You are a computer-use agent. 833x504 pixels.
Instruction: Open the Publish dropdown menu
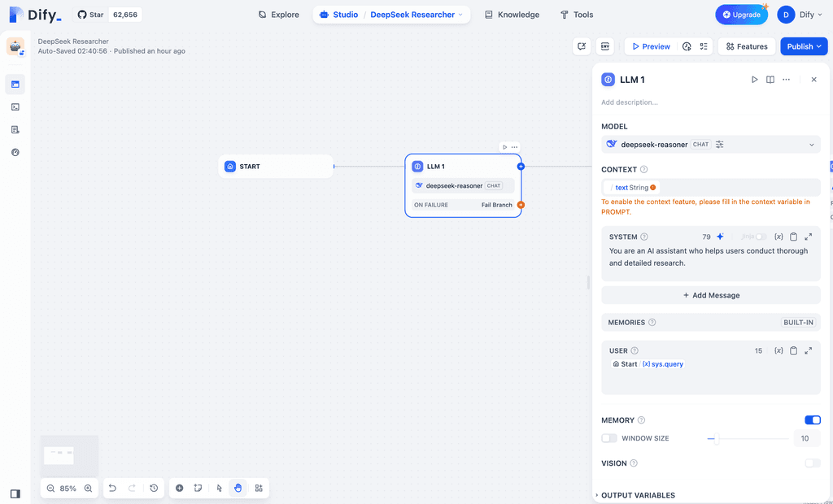[803, 46]
